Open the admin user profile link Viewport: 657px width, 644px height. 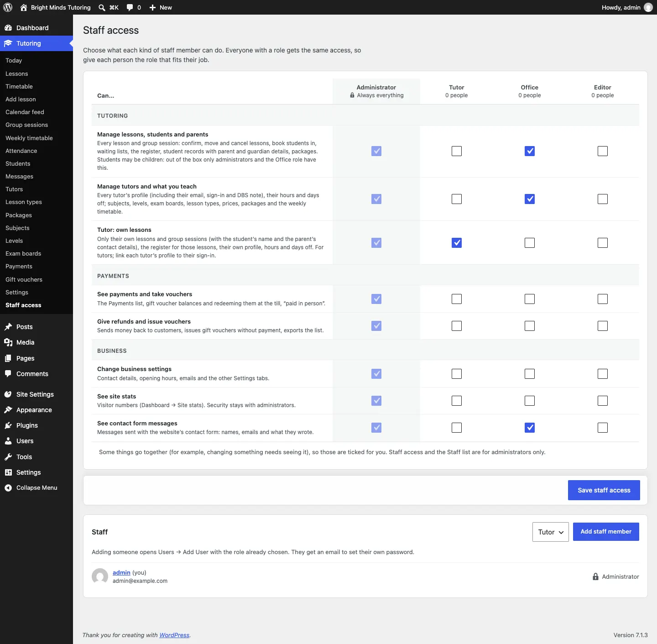pos(121,572)
